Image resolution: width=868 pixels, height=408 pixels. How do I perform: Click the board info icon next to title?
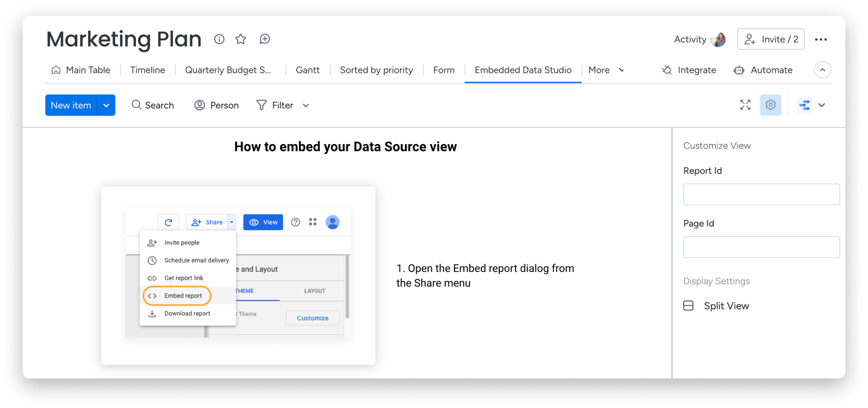(x=219, y=39)
